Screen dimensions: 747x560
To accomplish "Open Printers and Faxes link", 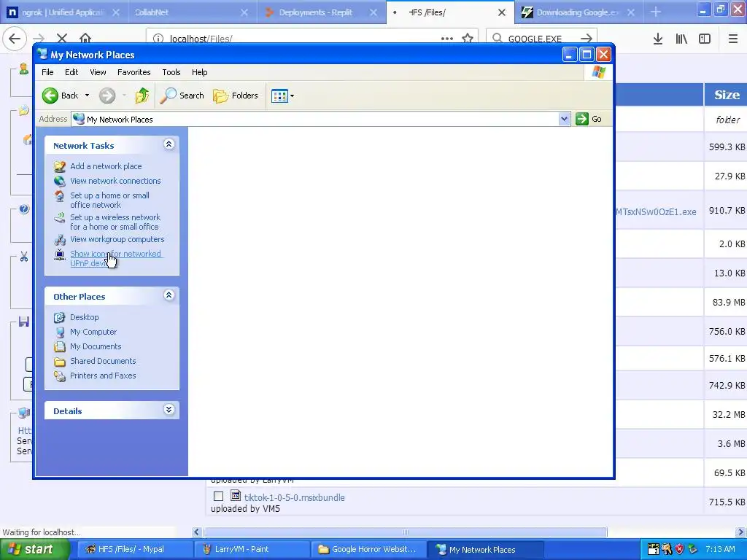I will (x=103, y=376).
